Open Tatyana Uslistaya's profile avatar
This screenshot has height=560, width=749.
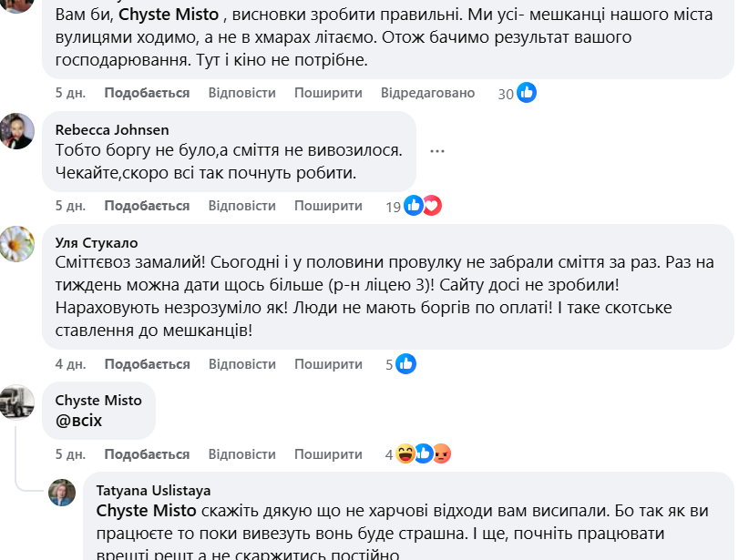coord(62,493)
